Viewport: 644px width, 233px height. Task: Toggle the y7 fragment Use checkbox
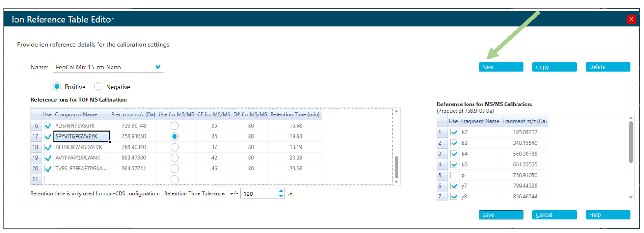tap(454, 186)
